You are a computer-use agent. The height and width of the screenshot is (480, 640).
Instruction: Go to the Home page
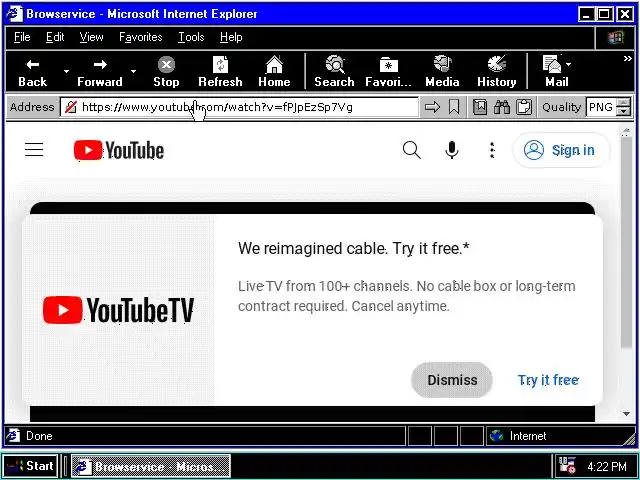[x=274, y=72]
